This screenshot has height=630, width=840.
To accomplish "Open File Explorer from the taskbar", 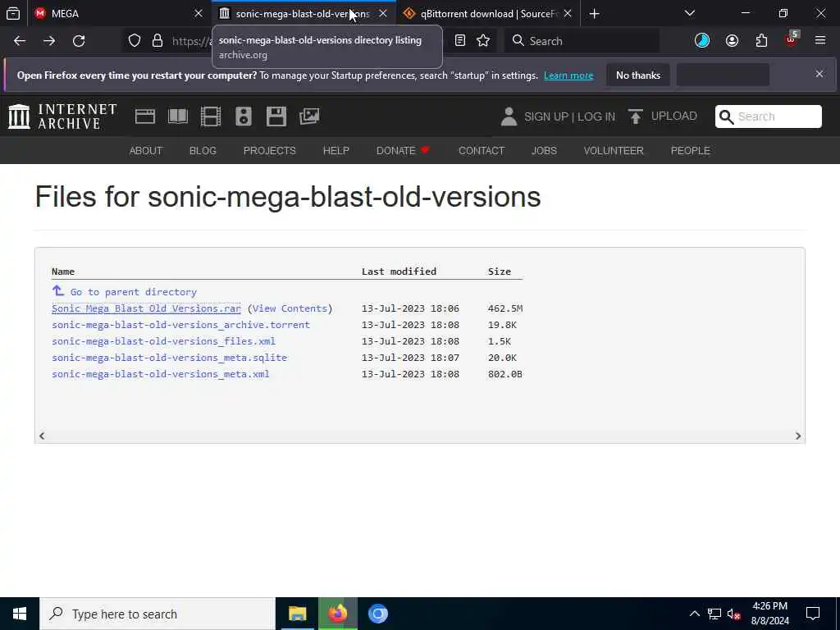I will [297, 614].
